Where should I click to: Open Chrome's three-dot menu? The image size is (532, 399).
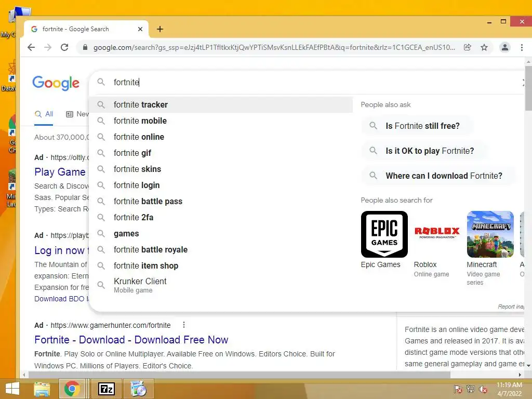point(522,47)
